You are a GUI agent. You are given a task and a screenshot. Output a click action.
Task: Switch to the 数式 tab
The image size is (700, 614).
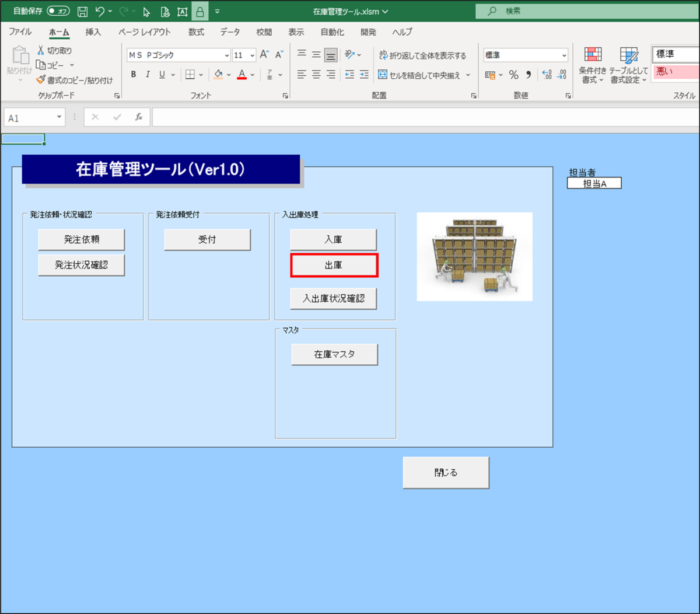tap(197, 32)
